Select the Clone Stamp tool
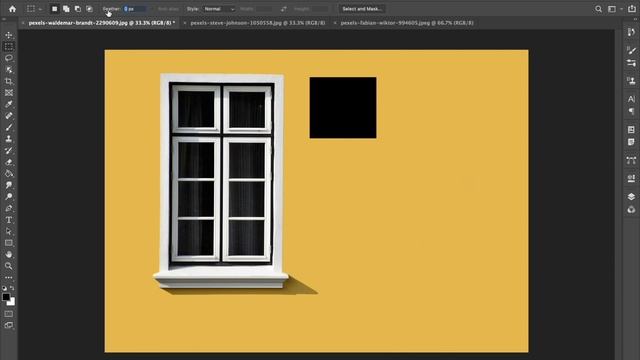640x360 pixels. point(9,139)
